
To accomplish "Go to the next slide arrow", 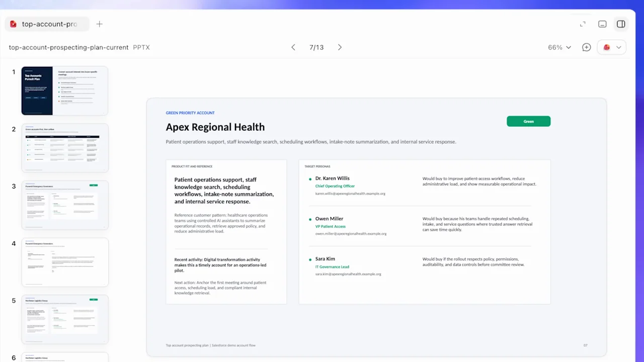I will [340, 47].
